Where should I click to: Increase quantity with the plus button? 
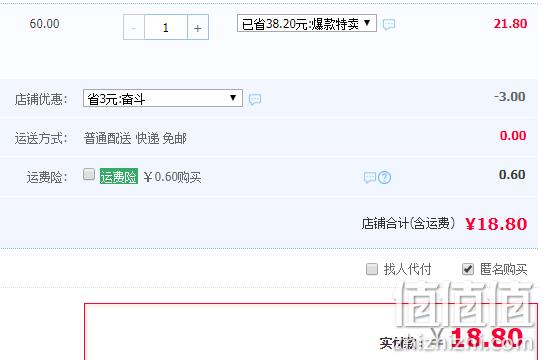tap(198, 27)
